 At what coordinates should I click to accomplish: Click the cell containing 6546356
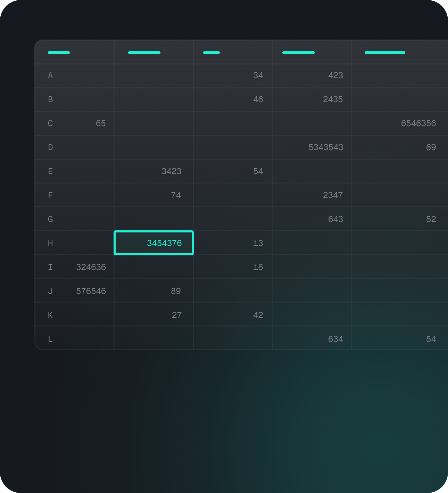[418, 123]
